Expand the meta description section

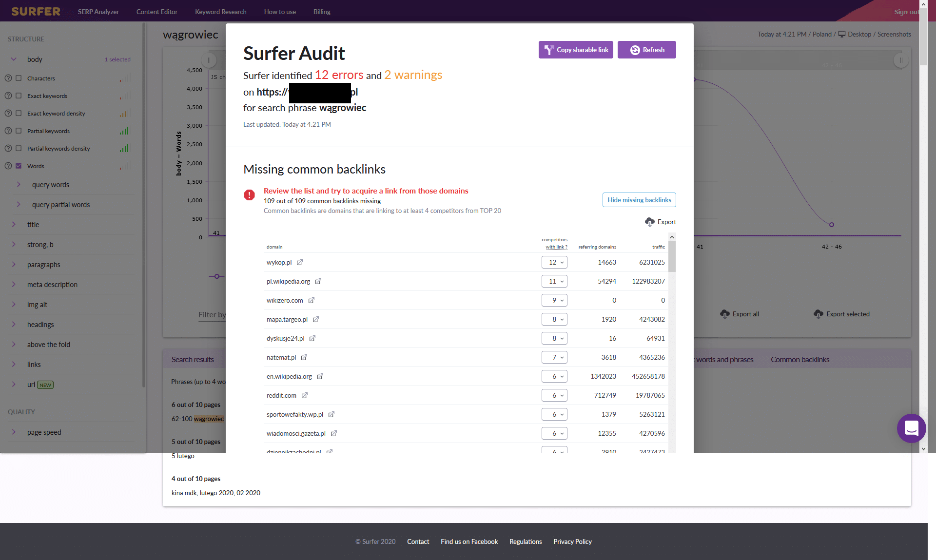coord(14,284)
